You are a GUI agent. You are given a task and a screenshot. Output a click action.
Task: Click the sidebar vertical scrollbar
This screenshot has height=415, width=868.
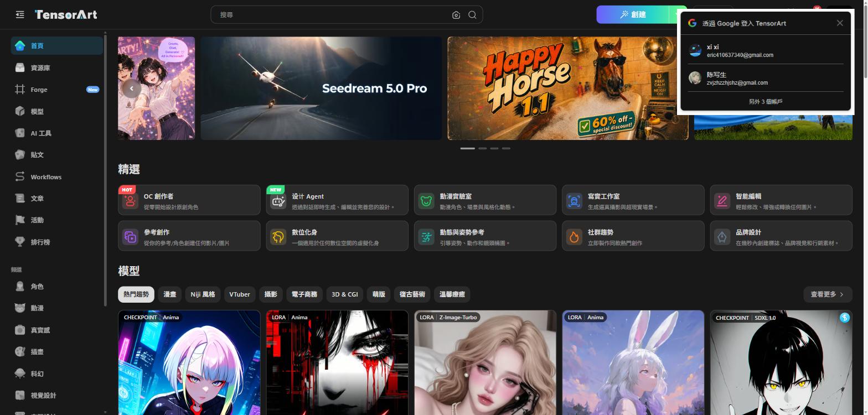(x=105, y=169)
